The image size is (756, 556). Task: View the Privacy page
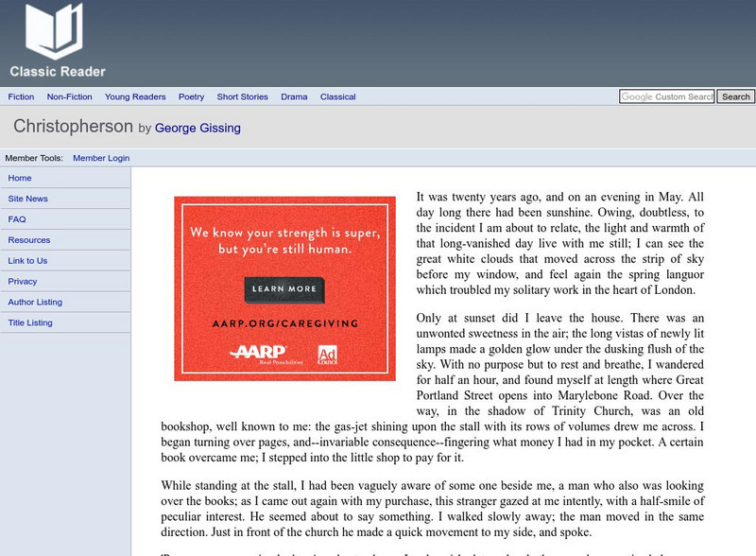[x=22, y=282]
